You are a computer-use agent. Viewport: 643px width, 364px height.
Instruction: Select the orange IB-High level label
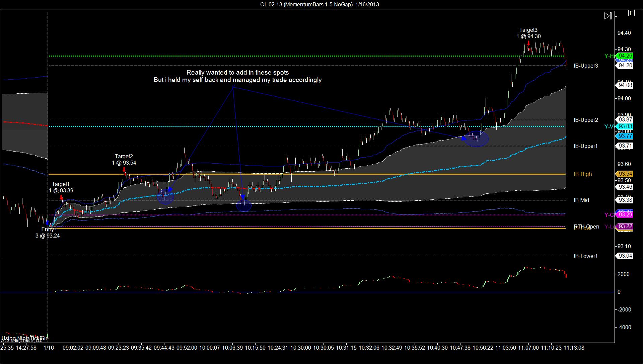click(583, 174)
